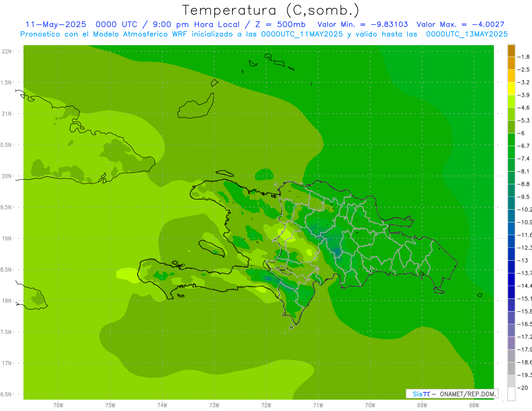Screen dimensions: 532x411
Task: Click the legend value "-3.2"
Action: coord(524,82)
